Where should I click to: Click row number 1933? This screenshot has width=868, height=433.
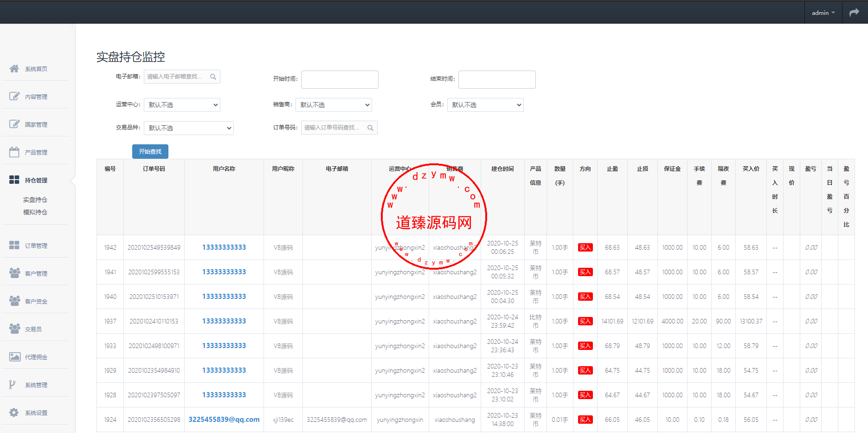[110, 346]
